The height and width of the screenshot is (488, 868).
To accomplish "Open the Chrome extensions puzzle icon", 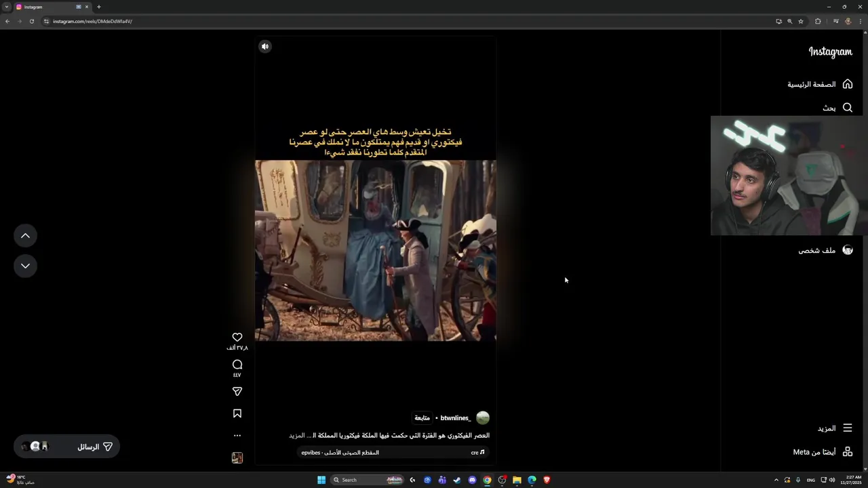I will [818, 21].
